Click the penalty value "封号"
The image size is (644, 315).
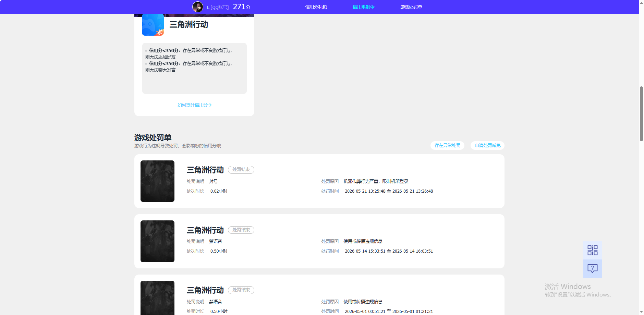[x=214, y=181]
